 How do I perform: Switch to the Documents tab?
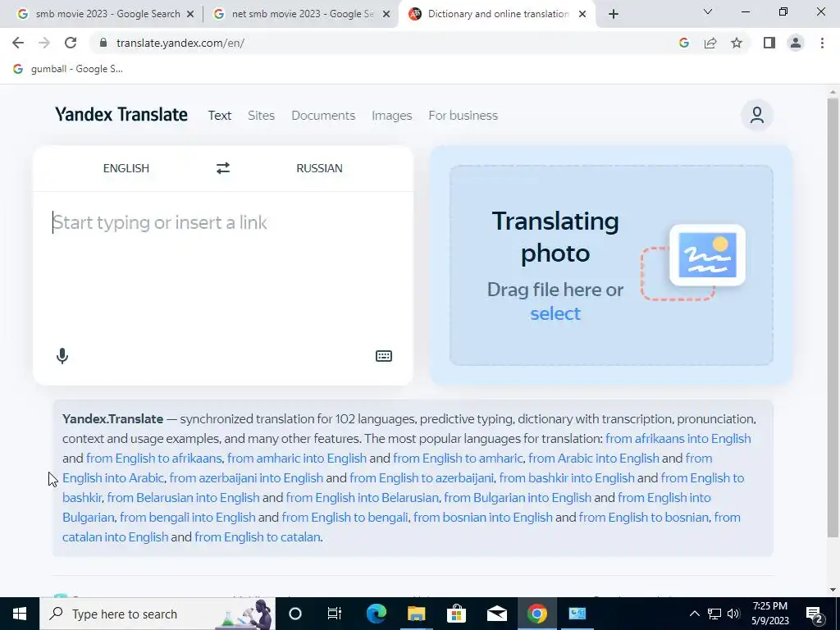click(x=323, y=115)
